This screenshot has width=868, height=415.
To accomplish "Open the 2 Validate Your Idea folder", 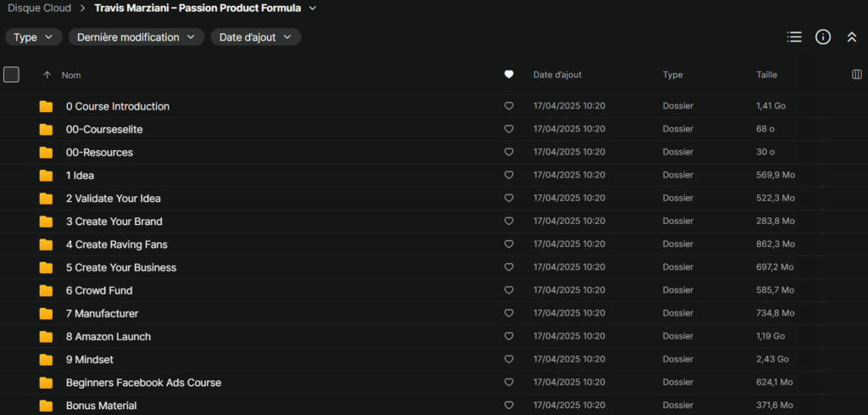I will pos(113,199).
